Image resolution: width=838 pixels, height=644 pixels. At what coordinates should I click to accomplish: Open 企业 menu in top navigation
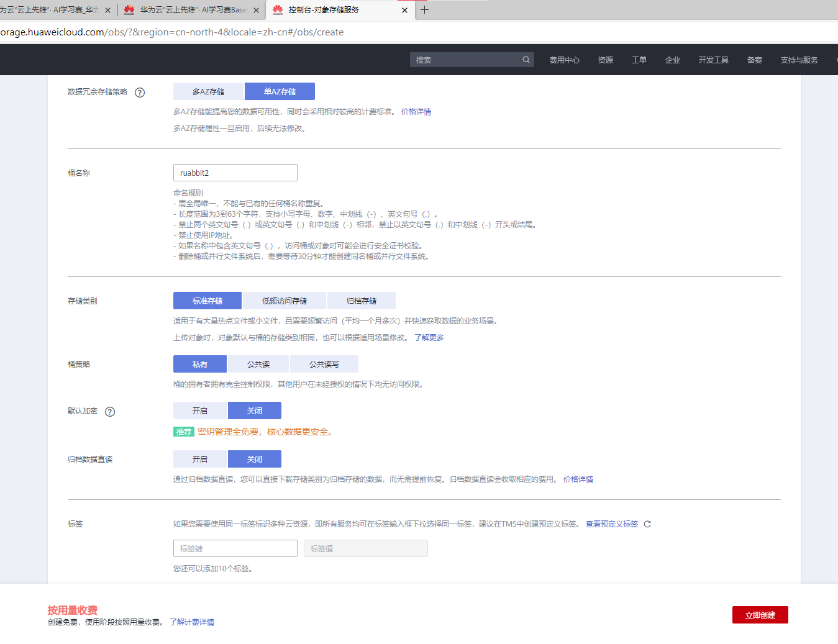[x=673, y=60]
